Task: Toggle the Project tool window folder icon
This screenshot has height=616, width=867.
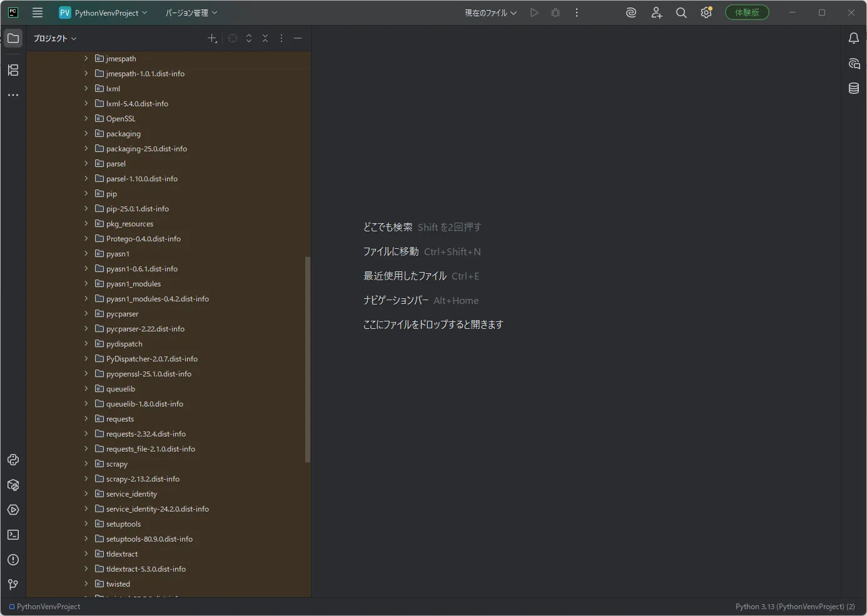Action: (x=13, y=38)
